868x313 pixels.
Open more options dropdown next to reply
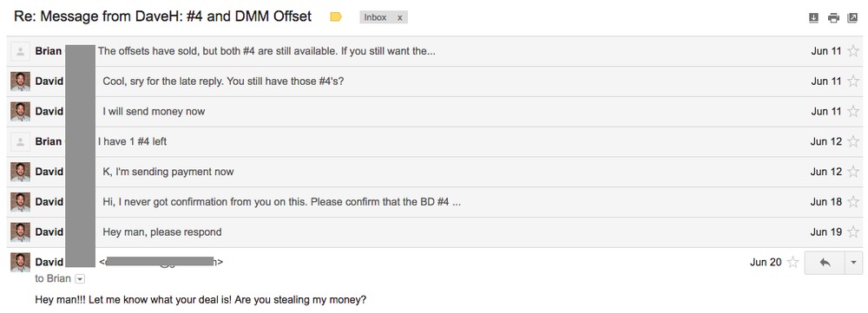point(853,263)
